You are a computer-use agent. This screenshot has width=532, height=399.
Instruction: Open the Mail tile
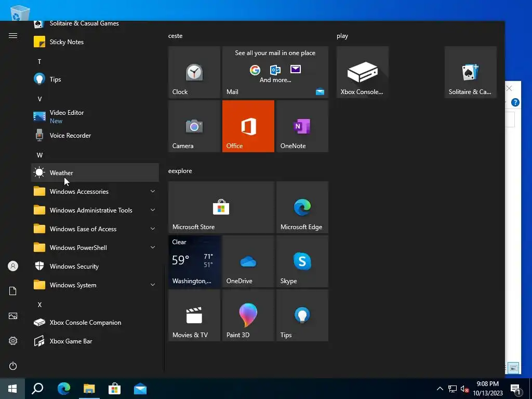click(x=275, y=72)
